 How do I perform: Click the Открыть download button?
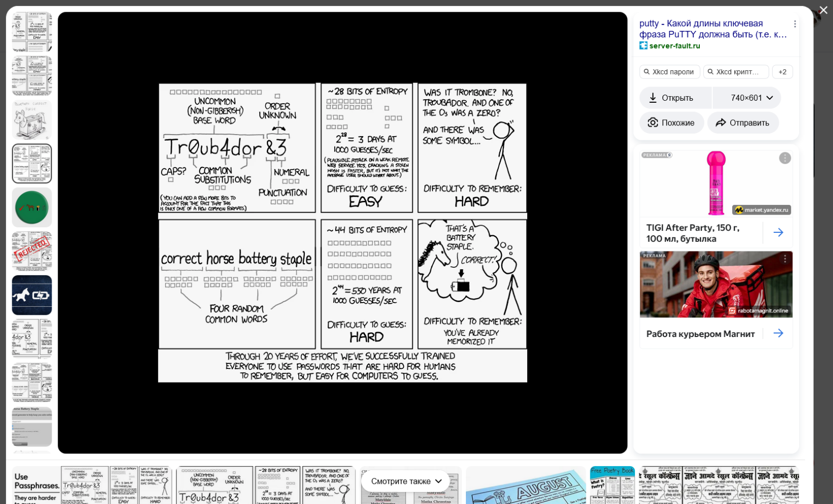tap(676, 98)
